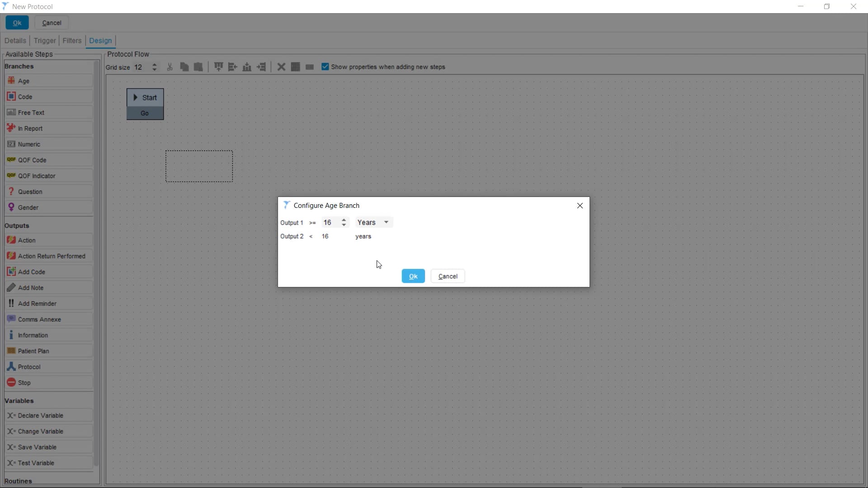Screen dimensions: 868x488
Task: Click the Output 1 age value field
Action: click(x=331, y=222)
